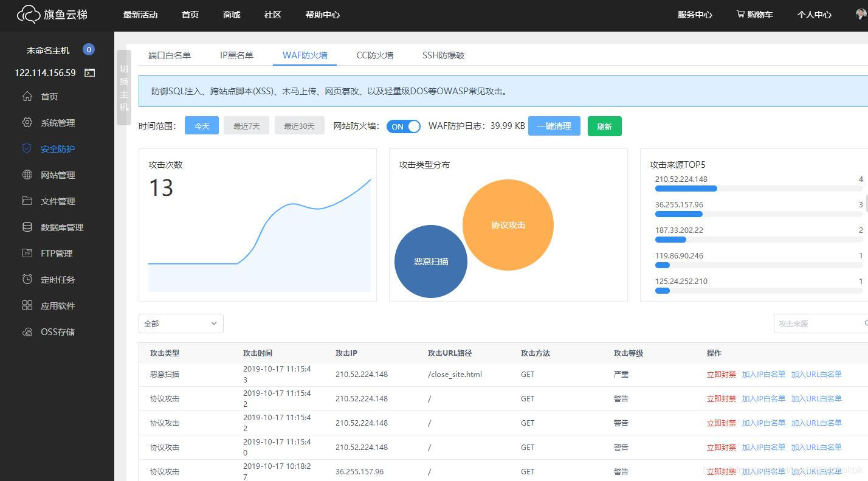868x481 pixels.
Task: Open the 全部 attack type dropdown
Action: (180, 323)
